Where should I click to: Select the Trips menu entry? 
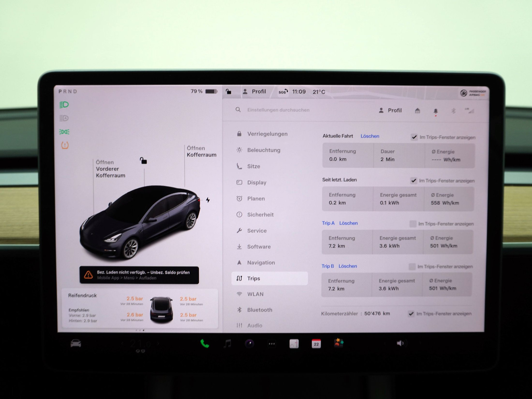pos(270,278)
